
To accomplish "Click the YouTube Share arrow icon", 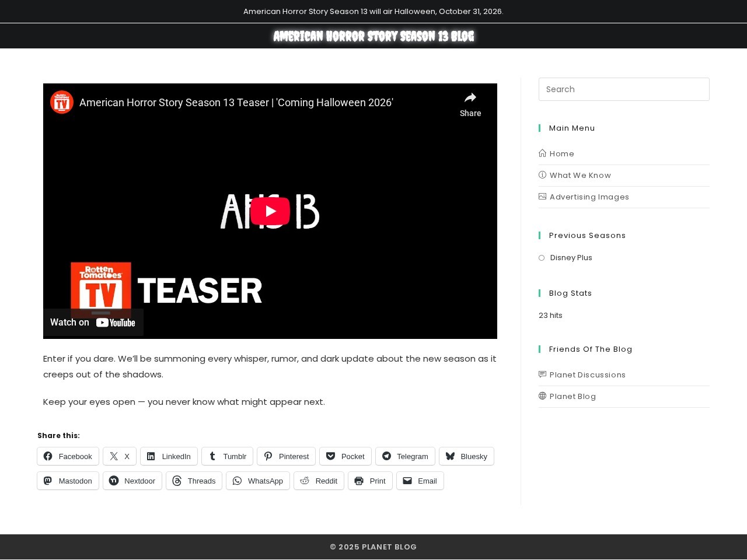I will point(470,98).
